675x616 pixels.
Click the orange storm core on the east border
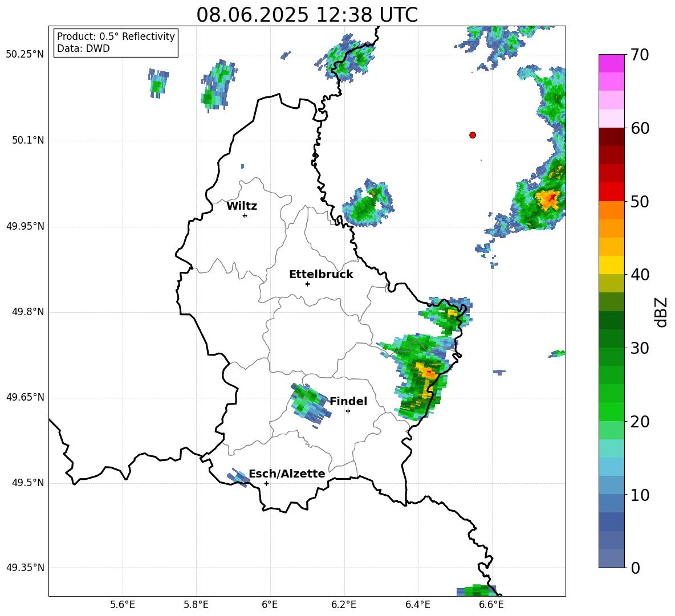point(426,371)
